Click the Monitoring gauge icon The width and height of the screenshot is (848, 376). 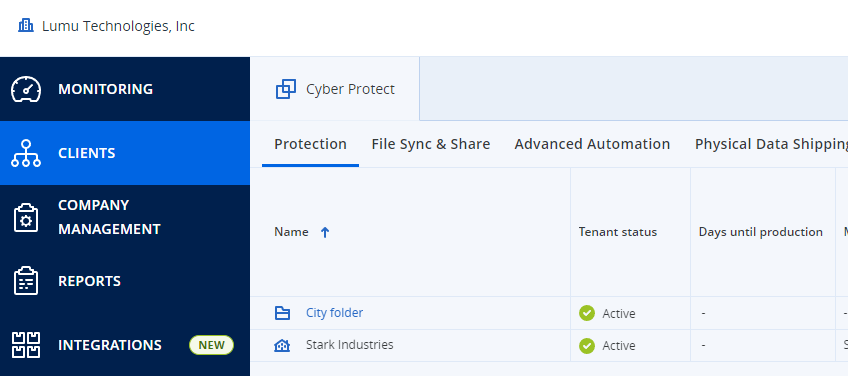pyautogui.click(x=26, y=89)
